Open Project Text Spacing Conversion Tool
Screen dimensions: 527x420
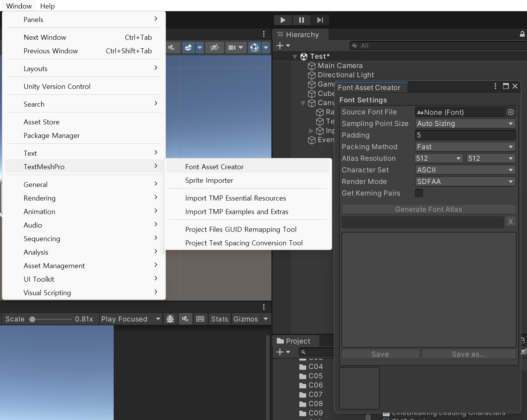(x=248, y=243)
